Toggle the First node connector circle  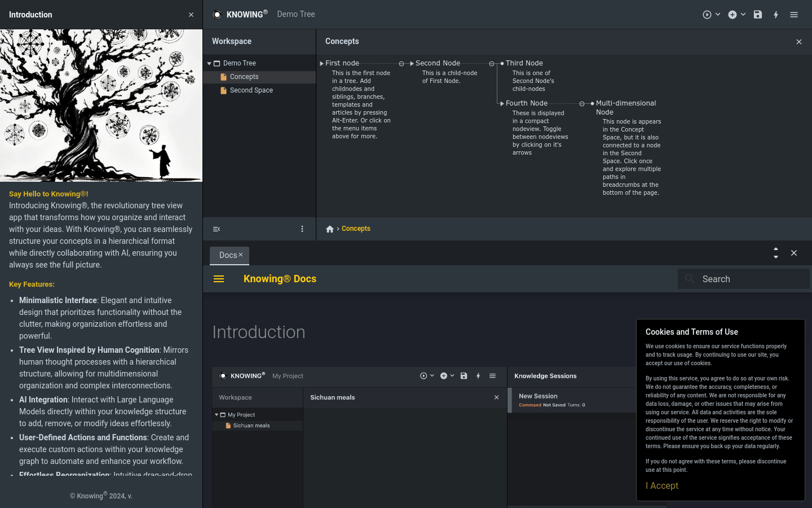tap(401, 64)
